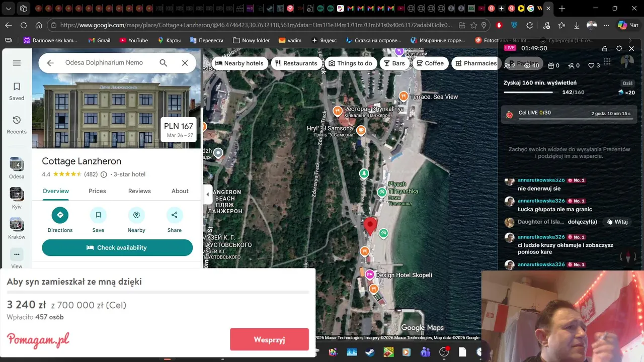Filter map by Pharmacies chip
The width and height of the screenshot is (644, 362).
point(475,63)
